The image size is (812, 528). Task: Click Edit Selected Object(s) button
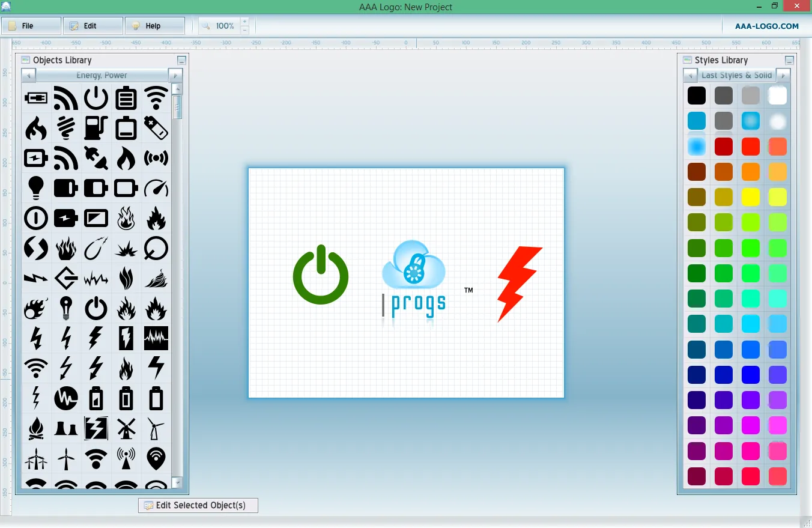pos(198,505)
